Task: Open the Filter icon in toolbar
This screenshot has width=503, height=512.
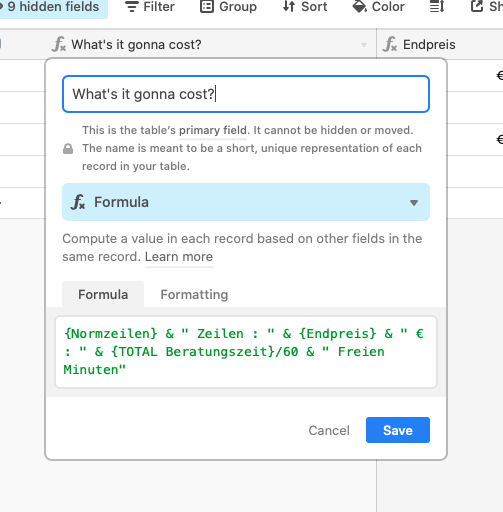Action: (x=132, y=7)
